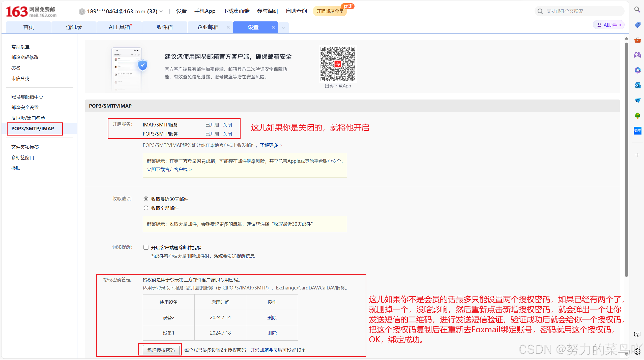This screenshot has width=644, height=360.
Task: Select 收取全部邮件 radio option
Action: 146,208
